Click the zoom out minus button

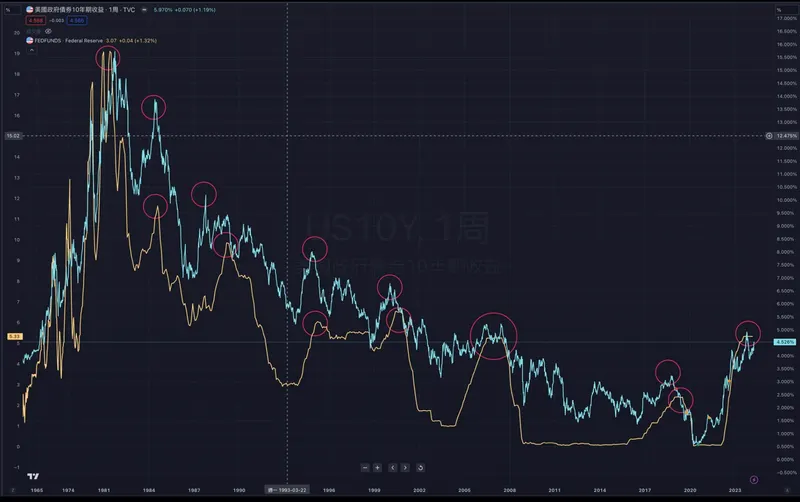point(365,467)
